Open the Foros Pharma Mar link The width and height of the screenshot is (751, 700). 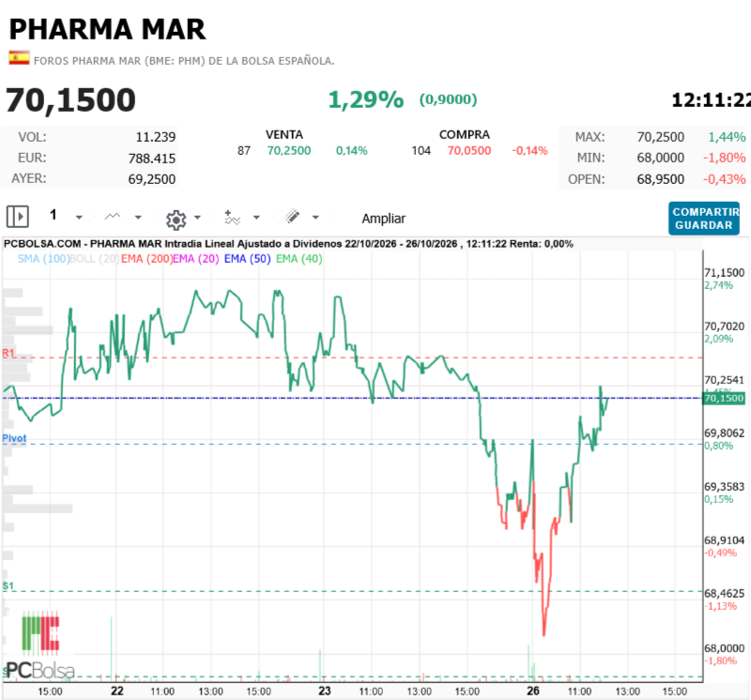(184, 61)
